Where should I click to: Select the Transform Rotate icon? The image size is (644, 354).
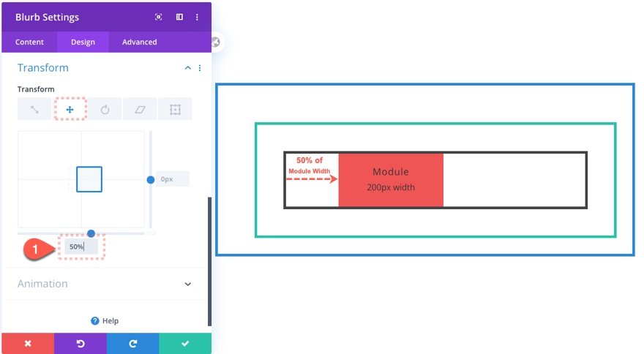105,109
